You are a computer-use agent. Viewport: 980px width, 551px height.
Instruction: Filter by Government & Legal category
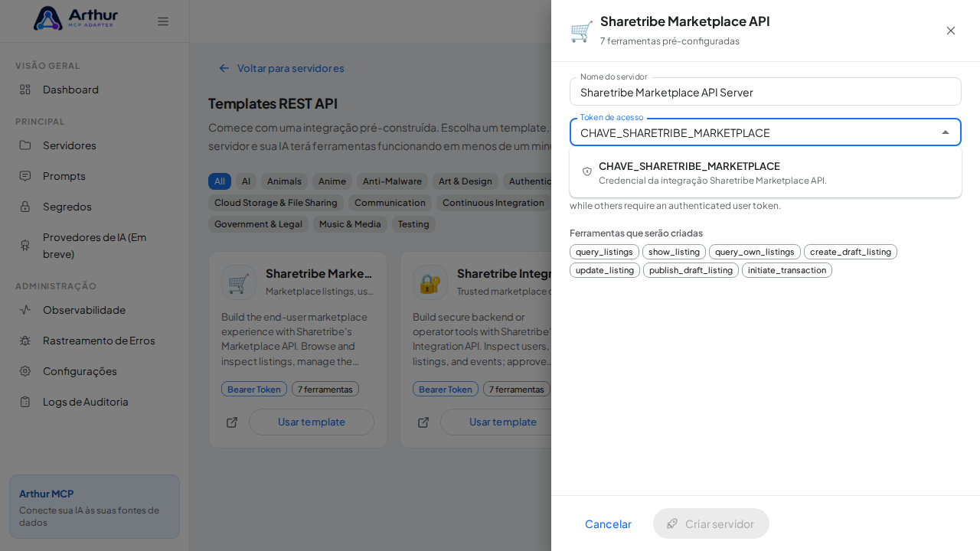(x=258, y=224)
